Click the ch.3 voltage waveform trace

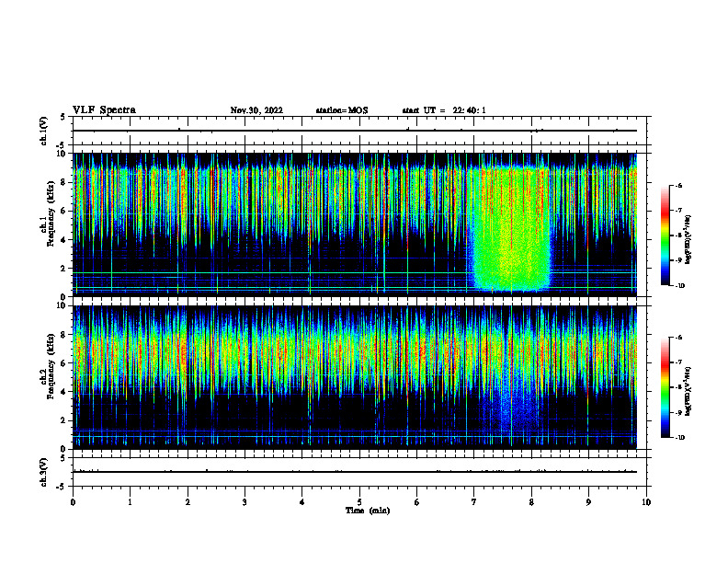[x=355, y=472]
